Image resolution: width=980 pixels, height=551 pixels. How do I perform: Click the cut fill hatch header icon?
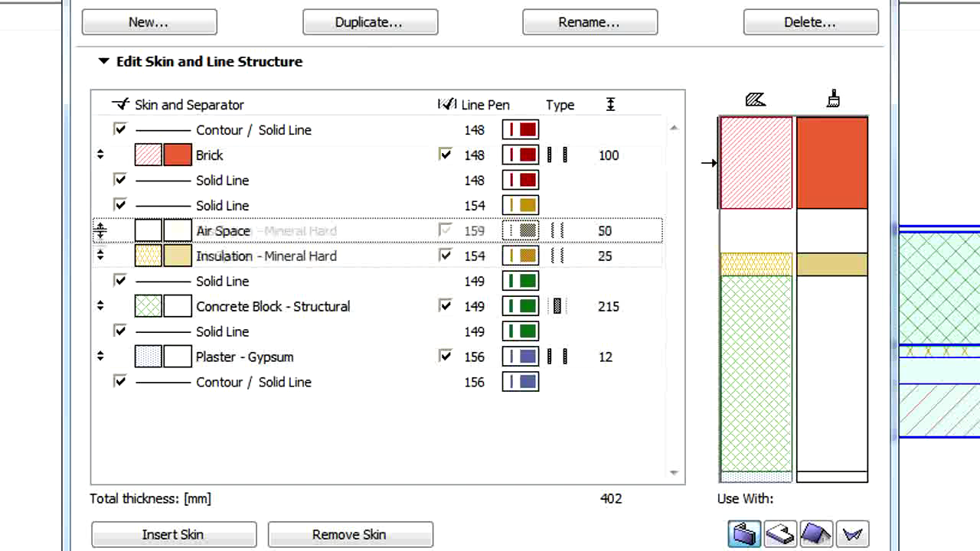(x=756, y=99)
